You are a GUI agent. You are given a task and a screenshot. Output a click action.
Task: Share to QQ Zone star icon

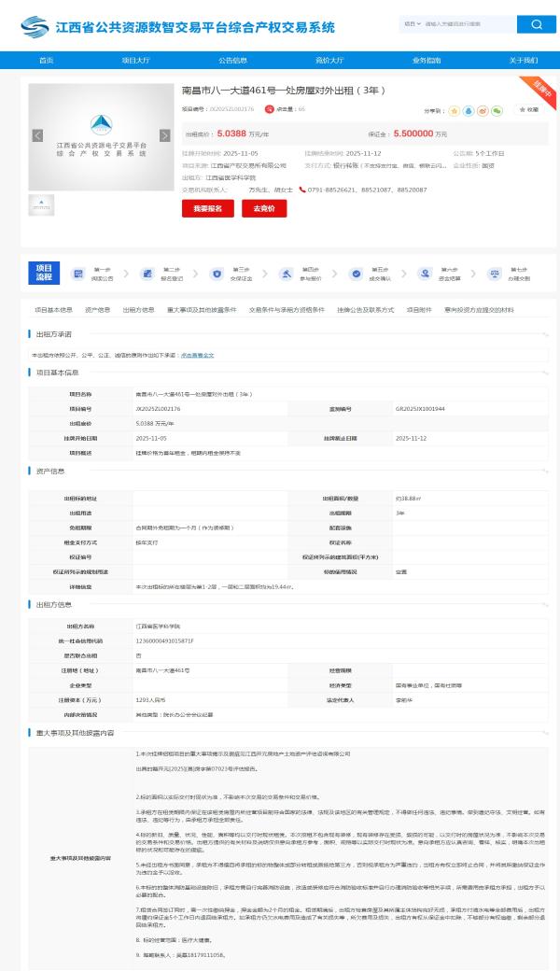pos(454,110)
